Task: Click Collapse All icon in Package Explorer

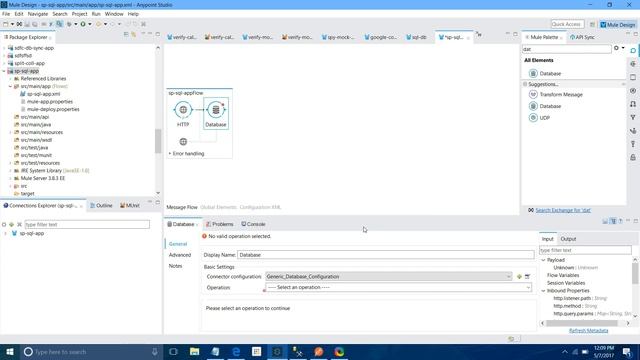Action: pos(126,34)
